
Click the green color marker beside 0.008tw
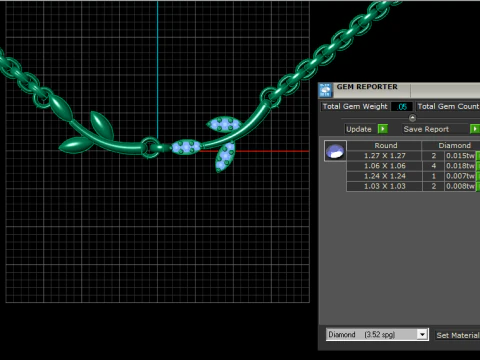click(478, 186)
